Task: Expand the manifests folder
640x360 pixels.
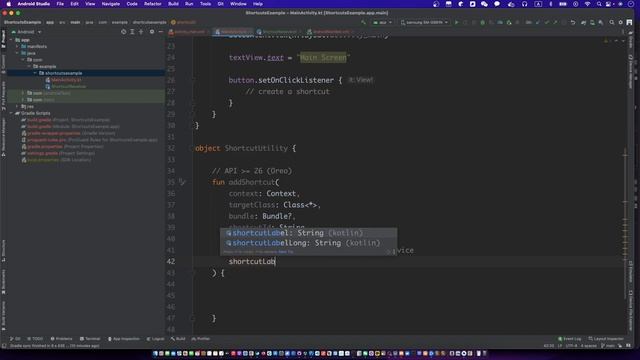Action: pos(17,47)
